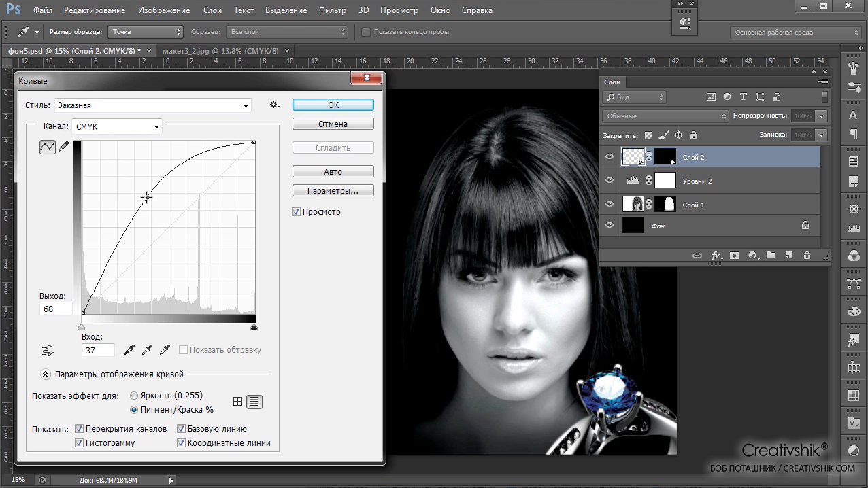This screenshot has width=868, height=488.
Task: Select the Яркость (0-255) radio option
Action: coord(134,396)
